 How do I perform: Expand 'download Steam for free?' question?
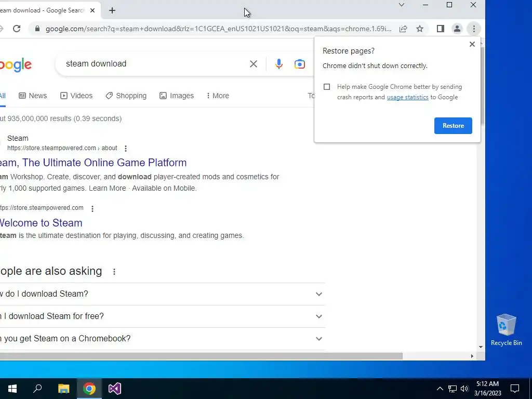click(x=163, y=316)
